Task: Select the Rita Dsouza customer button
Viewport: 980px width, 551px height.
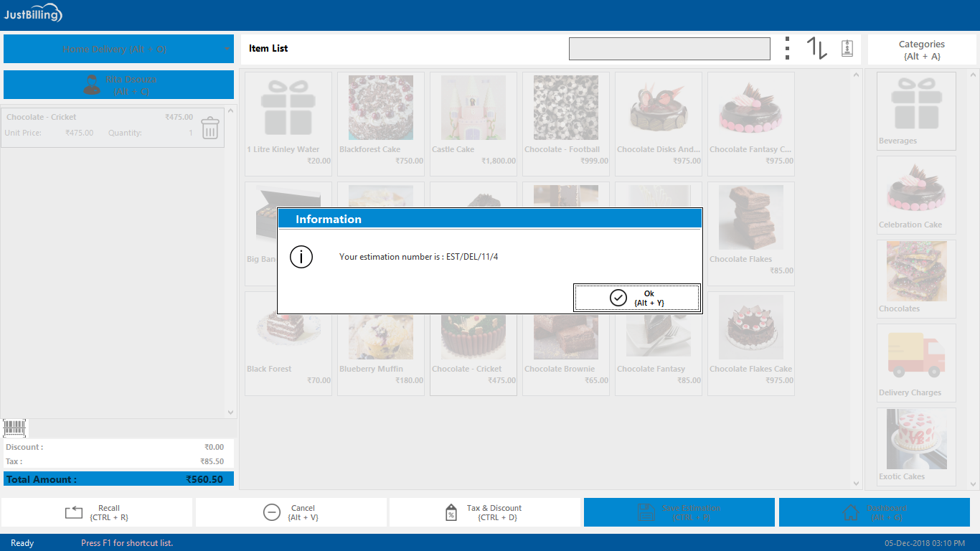Action: click(118, 85)
